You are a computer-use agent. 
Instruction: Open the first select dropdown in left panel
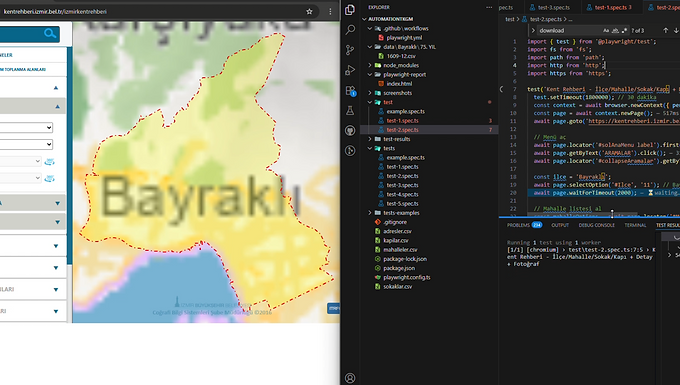26,127
